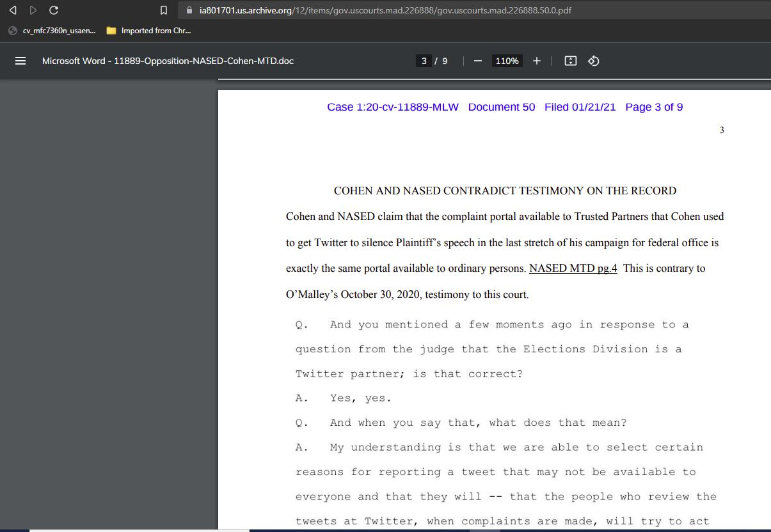Open the Imported from Chr... bookmarks folder
Screen dimensions: 771x532
(x=149, y=31)
